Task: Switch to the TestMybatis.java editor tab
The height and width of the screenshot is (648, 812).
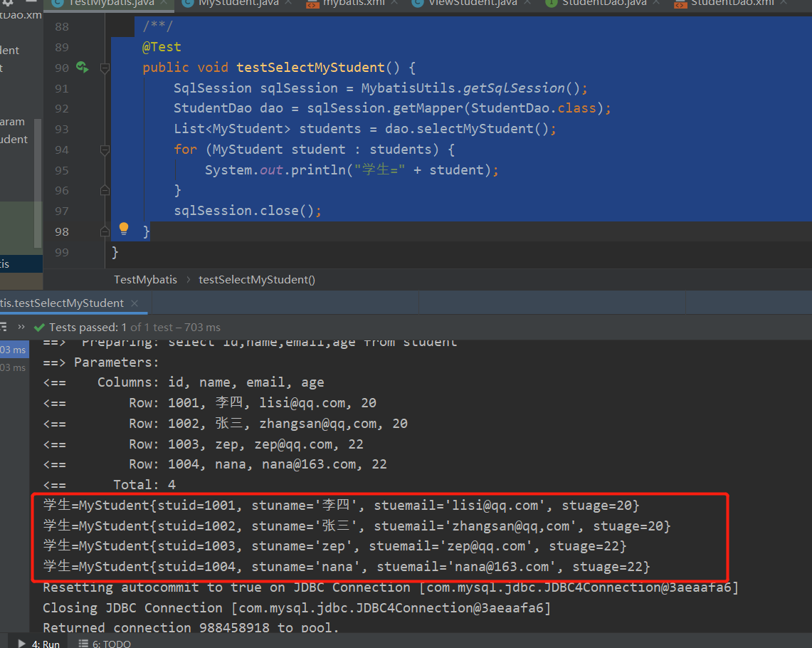Action: (111, 3)
